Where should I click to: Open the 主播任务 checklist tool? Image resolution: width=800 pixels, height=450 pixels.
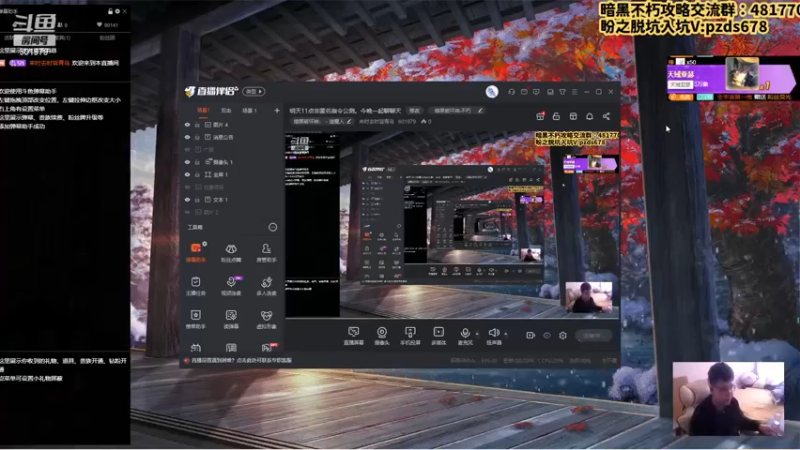tap(195, 286)
